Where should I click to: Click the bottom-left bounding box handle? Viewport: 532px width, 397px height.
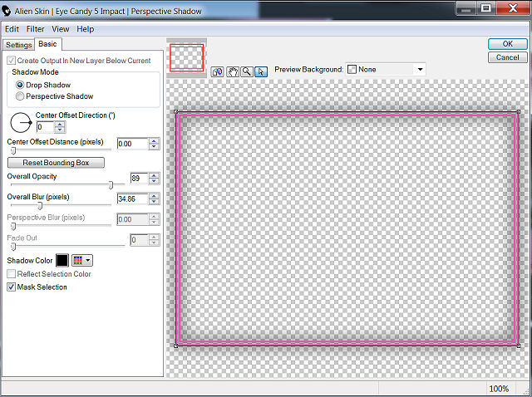(x=175, y=346)
